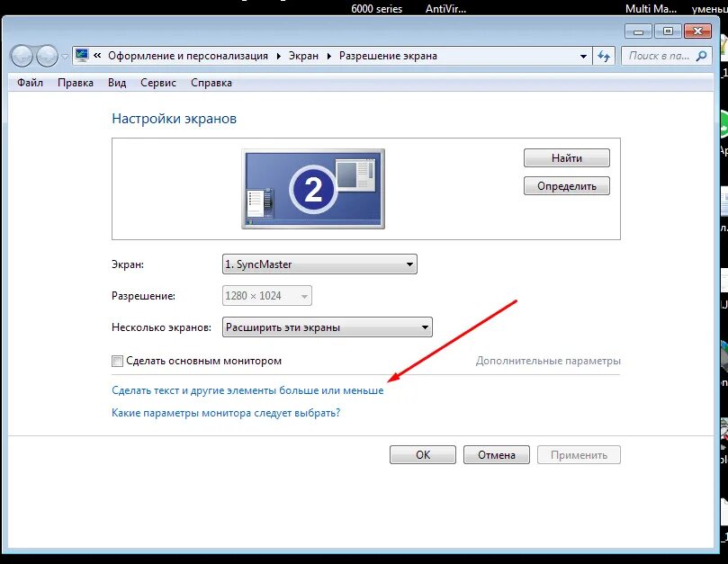Click the 6000 series taskbar item
728x564 pixels.
pos(379,8)
